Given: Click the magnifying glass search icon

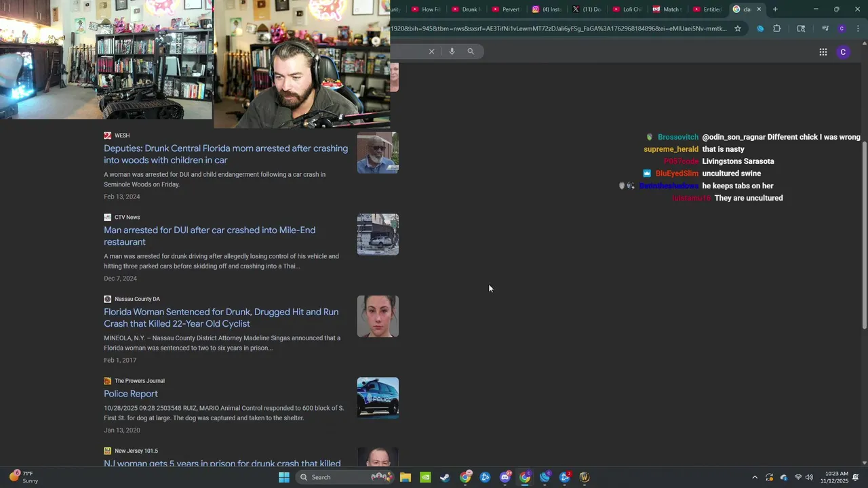Looking at the screenshot, I should 471,52.
